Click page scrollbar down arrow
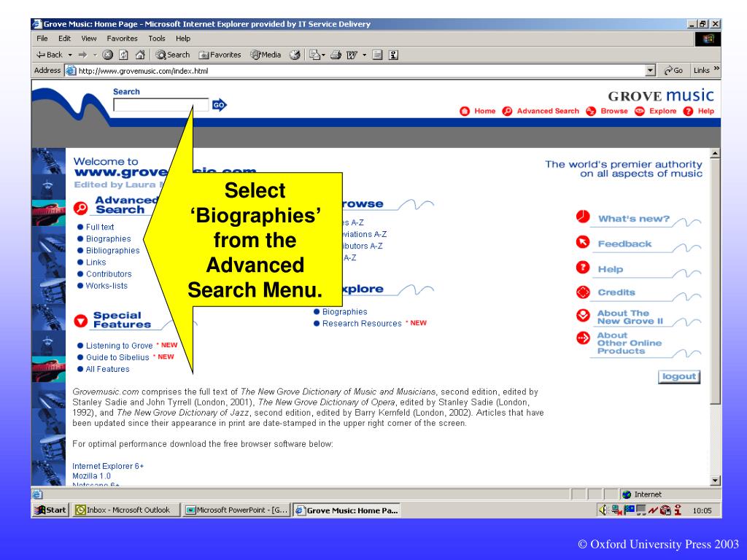This screenshot has width=747, height=560. (x=715, y=481)
